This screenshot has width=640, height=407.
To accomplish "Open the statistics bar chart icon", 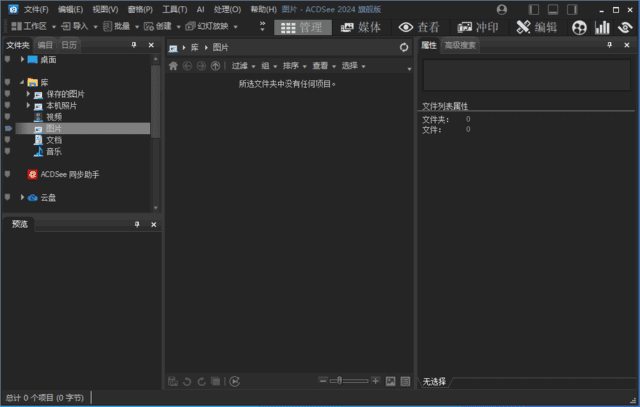I will [x=602, y=27].
